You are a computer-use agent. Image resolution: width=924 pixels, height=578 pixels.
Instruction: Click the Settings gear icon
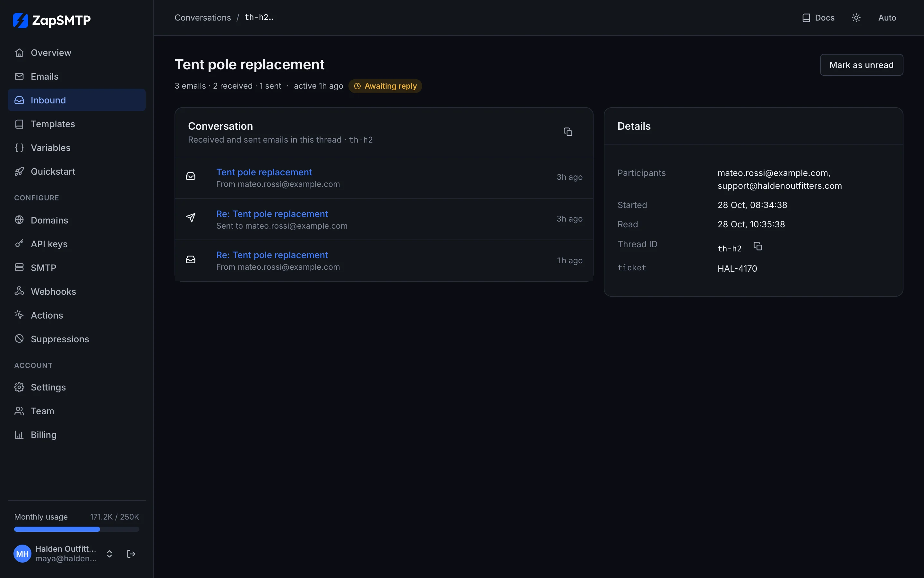point(19,387)
